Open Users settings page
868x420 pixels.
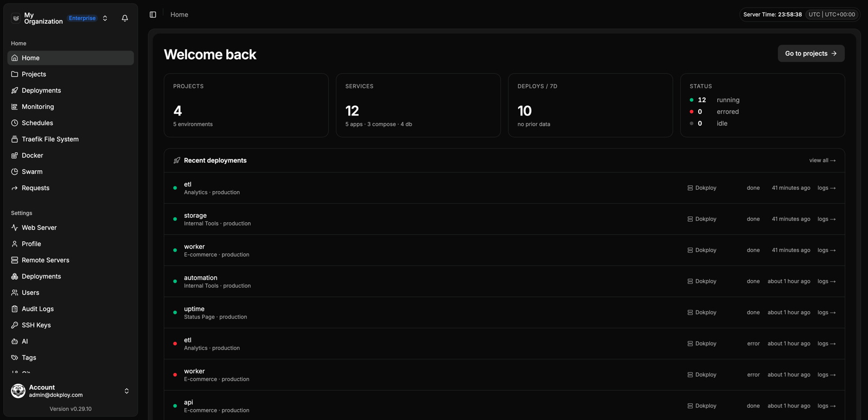coord(71,293)
